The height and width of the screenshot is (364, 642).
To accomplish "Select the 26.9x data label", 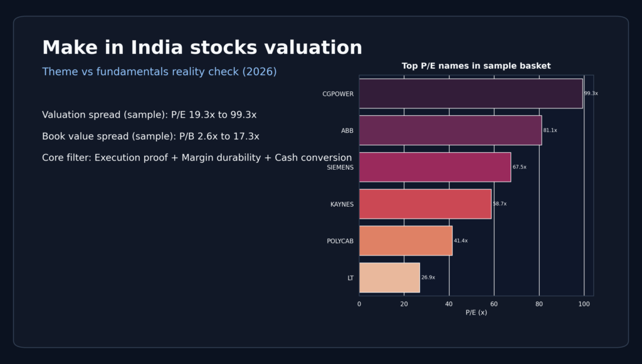I will tap(428, 278).
